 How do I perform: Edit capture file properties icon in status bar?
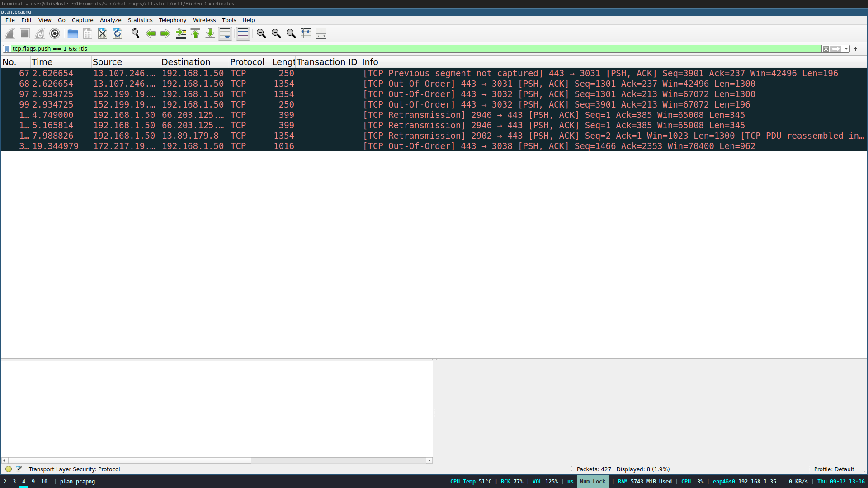[x=19, y=469]
